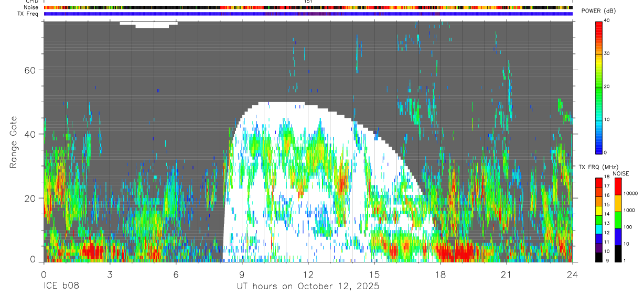Click the '1' label on NOISE legend
644x297 pixels.
[x=624, y=261]
